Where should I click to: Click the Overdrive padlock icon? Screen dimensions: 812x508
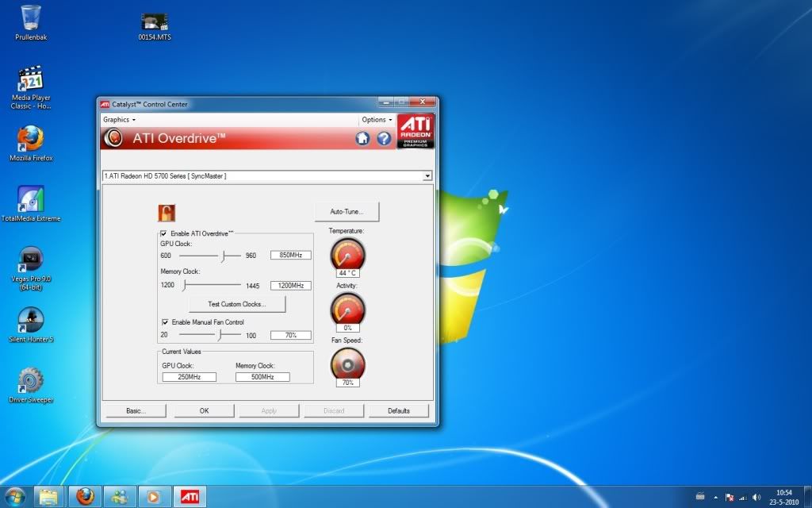167,212
